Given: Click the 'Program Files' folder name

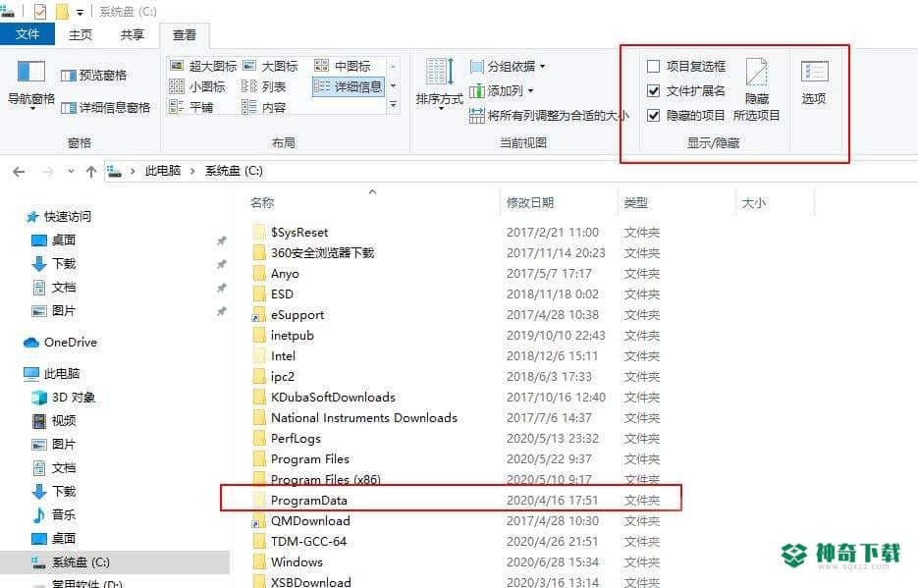Looking at the screenshot, I should click(310, 459).
